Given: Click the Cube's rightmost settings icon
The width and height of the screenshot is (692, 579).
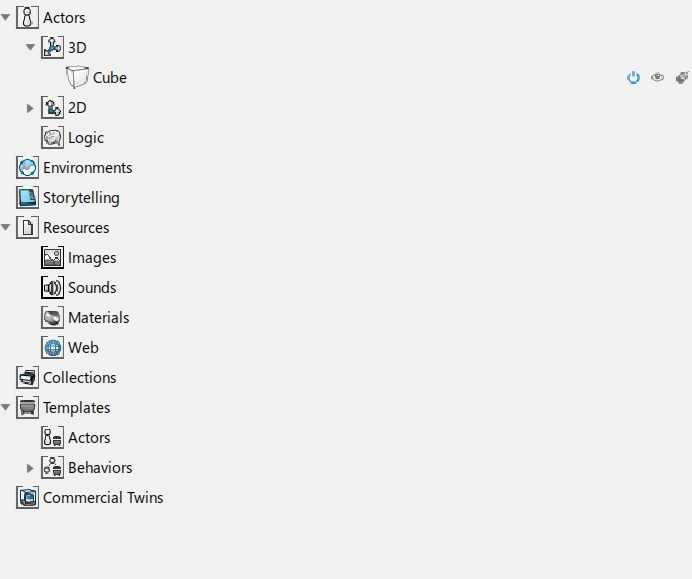Looking at the screenshot, I should point(682,77).
